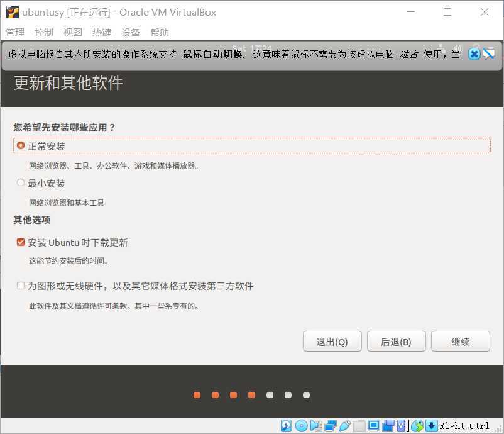Image resolution: width=504 pixels, height=434 pixels.
Task: Minimize the VirtualBox window
Action: click(411, 12)
